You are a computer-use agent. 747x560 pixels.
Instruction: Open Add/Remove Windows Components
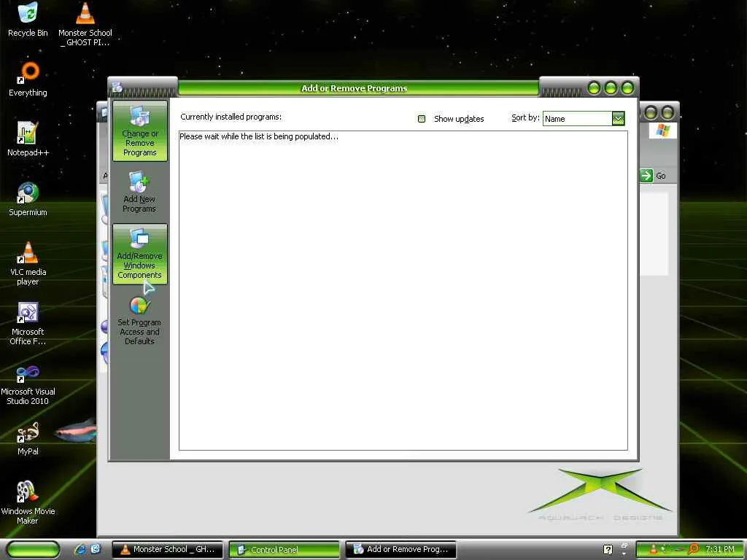point(139,254)
